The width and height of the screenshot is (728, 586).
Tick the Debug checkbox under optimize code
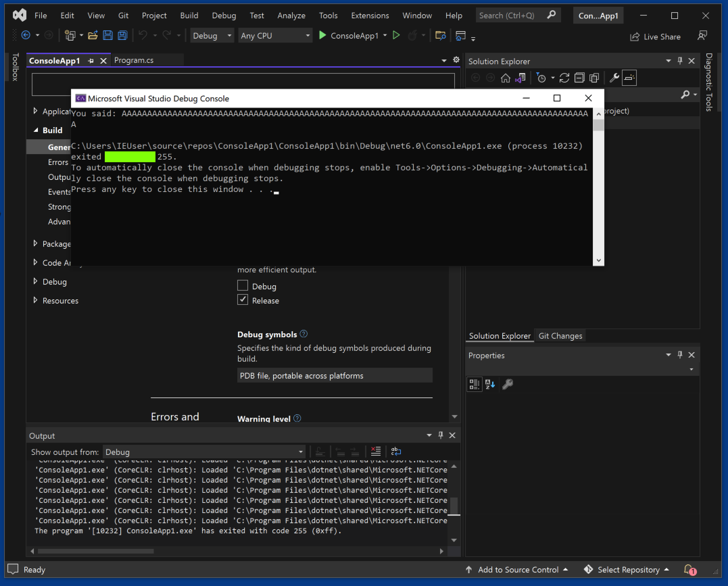tap(243, 285)
